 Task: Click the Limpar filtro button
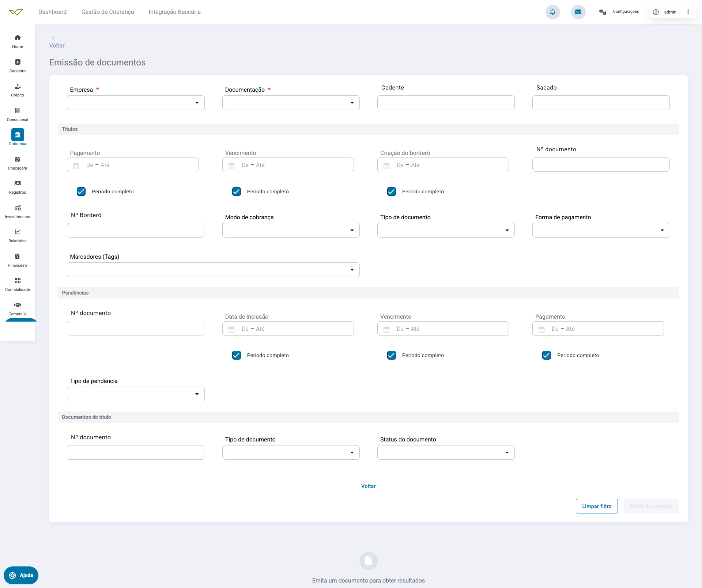pyautogui.click(x=597, y=506)
